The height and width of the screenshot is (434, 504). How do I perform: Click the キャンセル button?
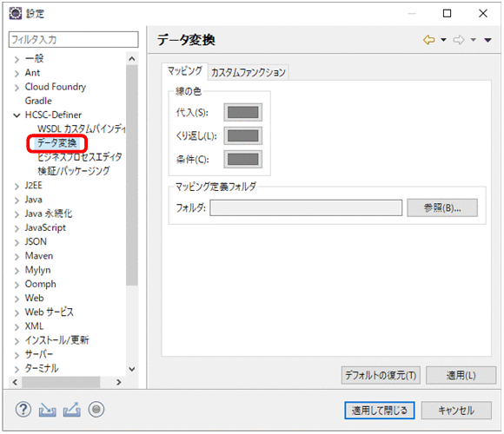(x=456, y=411)
